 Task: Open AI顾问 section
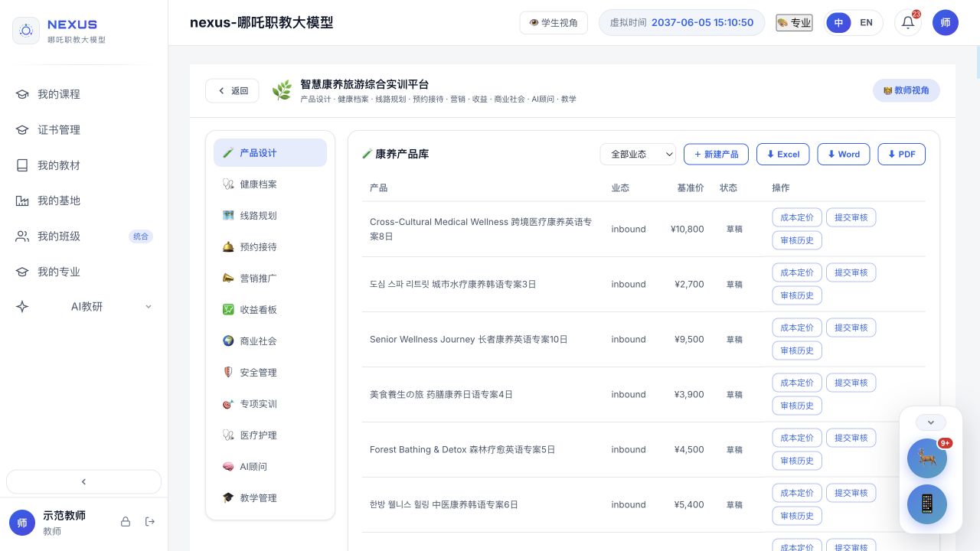tap(270, 467)
